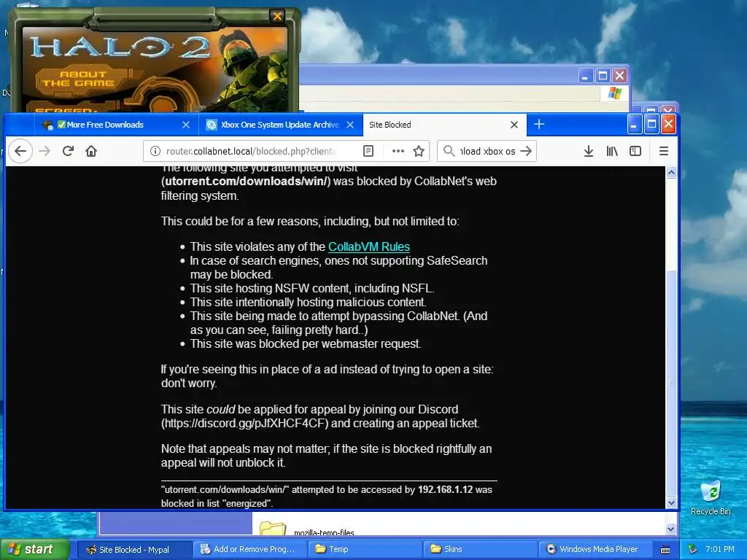Open the downloads arrow icon
The height and width of the screenshot is (560, 747).
tap(589, 152)
